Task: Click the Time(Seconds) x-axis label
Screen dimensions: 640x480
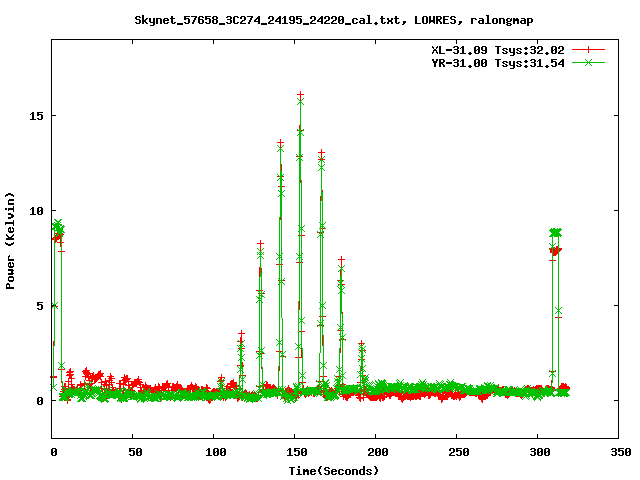Action: (334, 471)
